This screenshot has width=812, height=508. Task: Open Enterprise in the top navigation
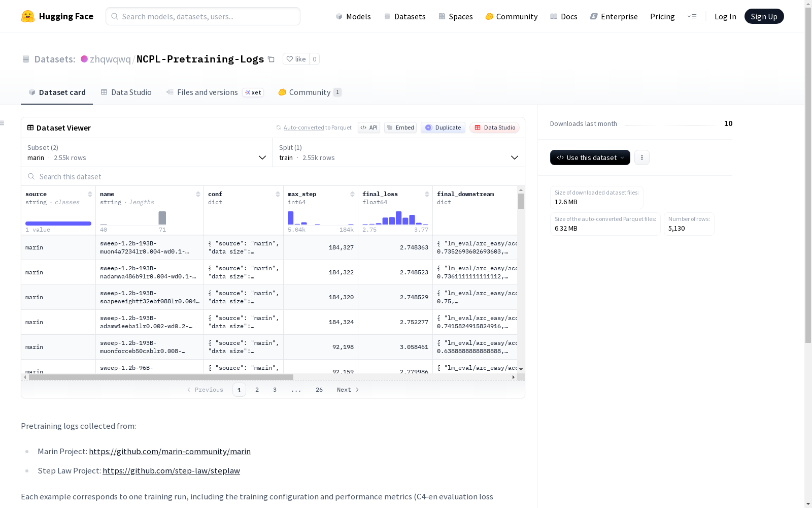click(x=614, y=16)
